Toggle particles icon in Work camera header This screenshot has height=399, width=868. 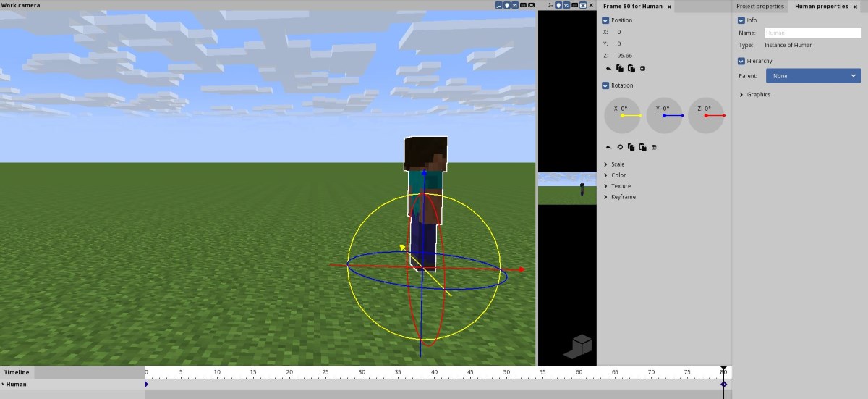click(x=515, y=5)
